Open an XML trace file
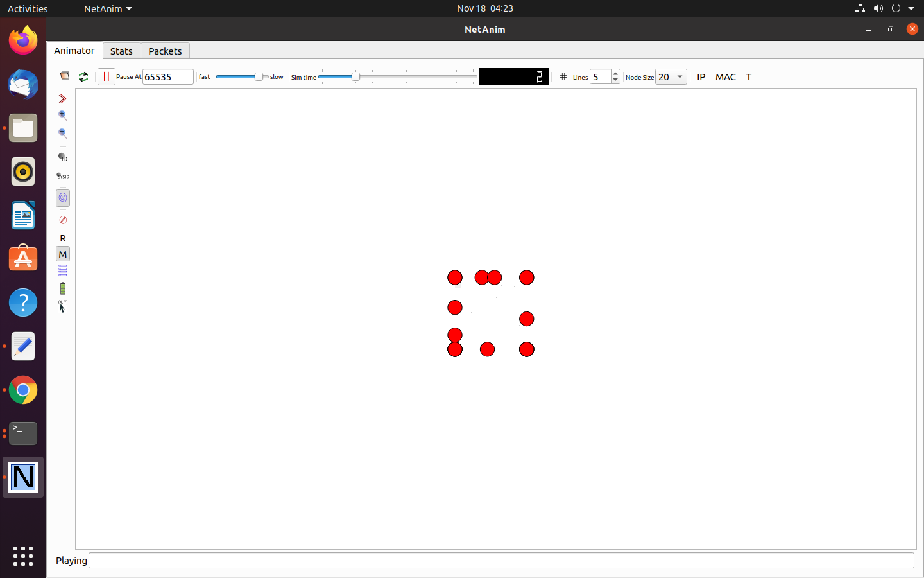Screen dimensions: 924x578 (65, 76)
